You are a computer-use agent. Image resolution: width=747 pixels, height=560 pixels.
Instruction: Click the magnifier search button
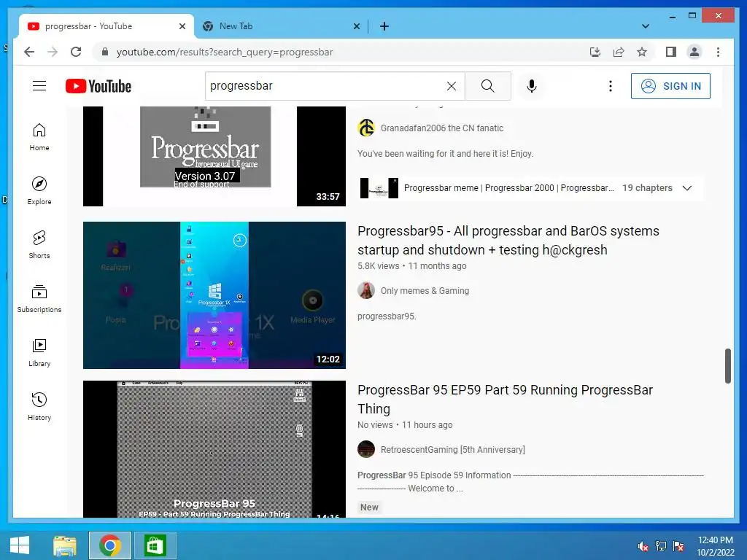(487, 86)
